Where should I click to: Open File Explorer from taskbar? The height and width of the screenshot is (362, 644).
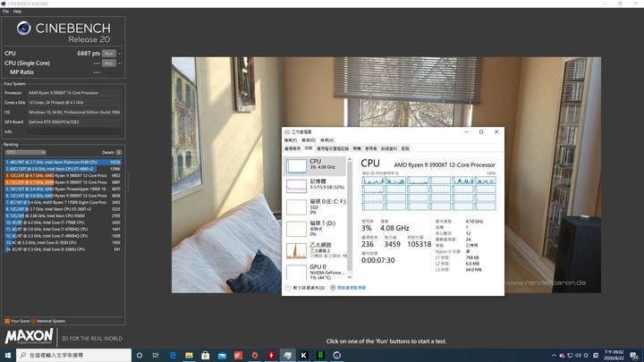pyautogui.click(x=189, y=355)
